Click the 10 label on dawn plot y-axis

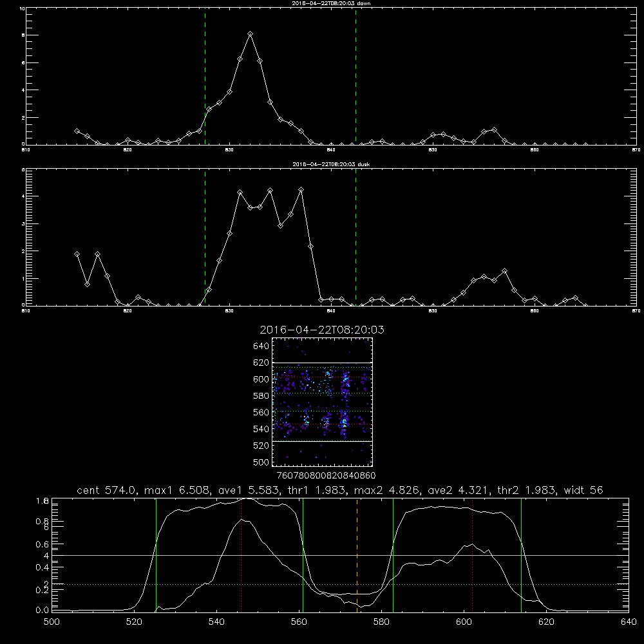[x=22, y=8]
